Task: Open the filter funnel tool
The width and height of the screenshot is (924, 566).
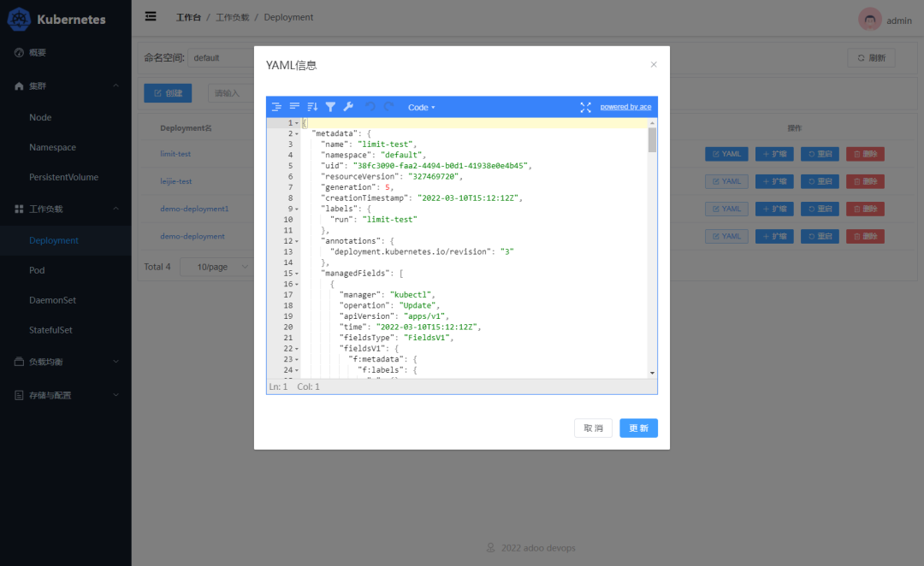Action: point(330,107)
